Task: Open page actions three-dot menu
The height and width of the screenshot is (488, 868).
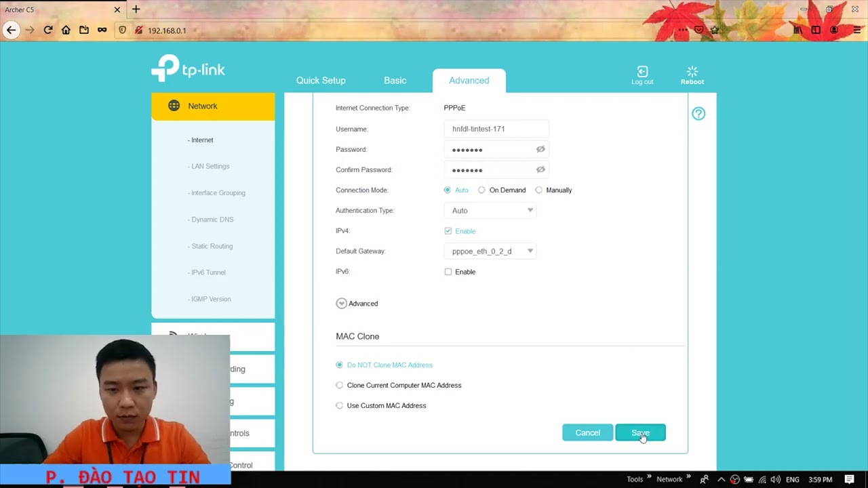Action: (x=683, y=30)
